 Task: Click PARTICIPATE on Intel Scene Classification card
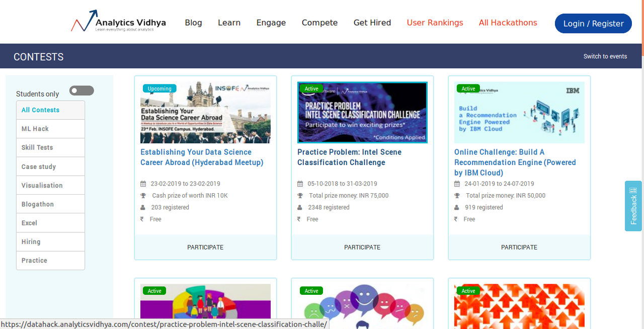coord(362,247)
